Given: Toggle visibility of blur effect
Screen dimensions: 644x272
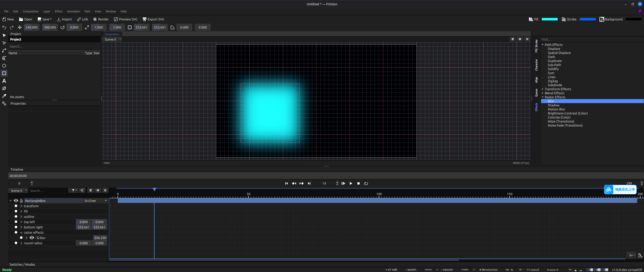Looking at the screenshot, I should pos(32,238).
